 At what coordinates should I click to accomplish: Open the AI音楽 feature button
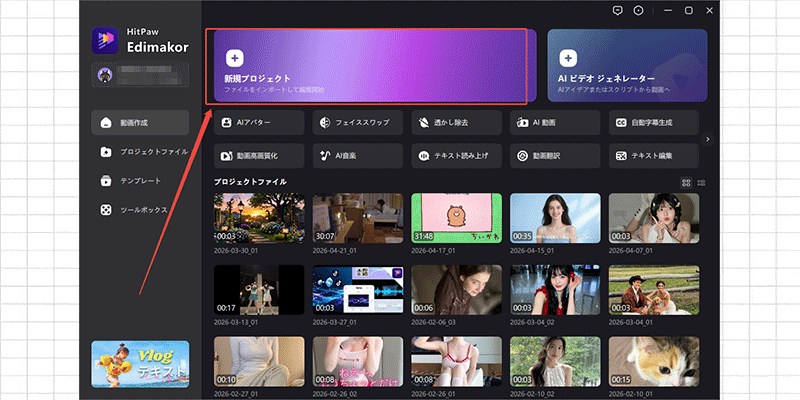click(358, 156)
